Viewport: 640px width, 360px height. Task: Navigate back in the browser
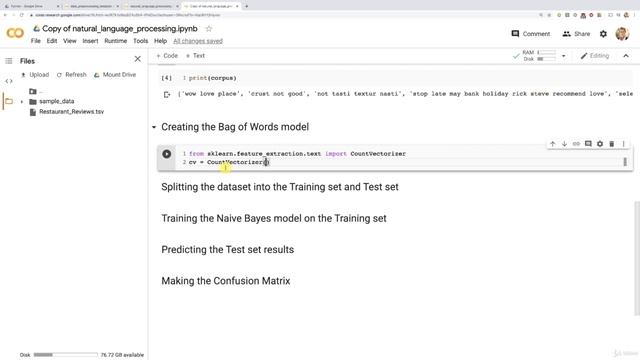5,15
